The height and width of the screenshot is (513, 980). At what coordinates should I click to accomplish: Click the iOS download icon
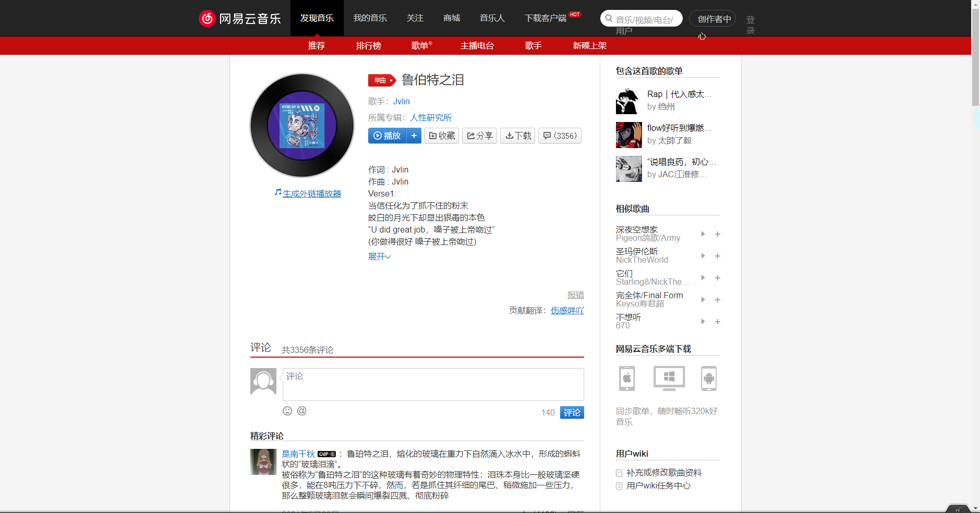[x=627, y=378]
